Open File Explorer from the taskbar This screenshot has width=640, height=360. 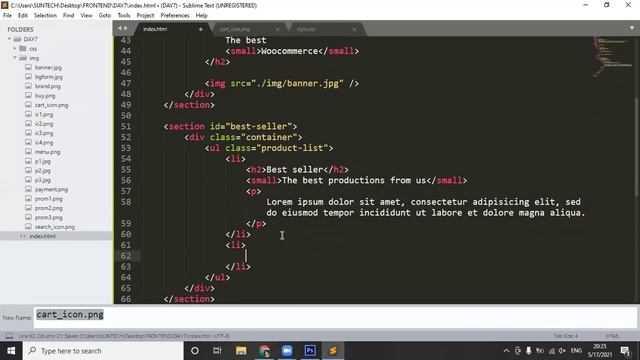click(x=241, y=351)
